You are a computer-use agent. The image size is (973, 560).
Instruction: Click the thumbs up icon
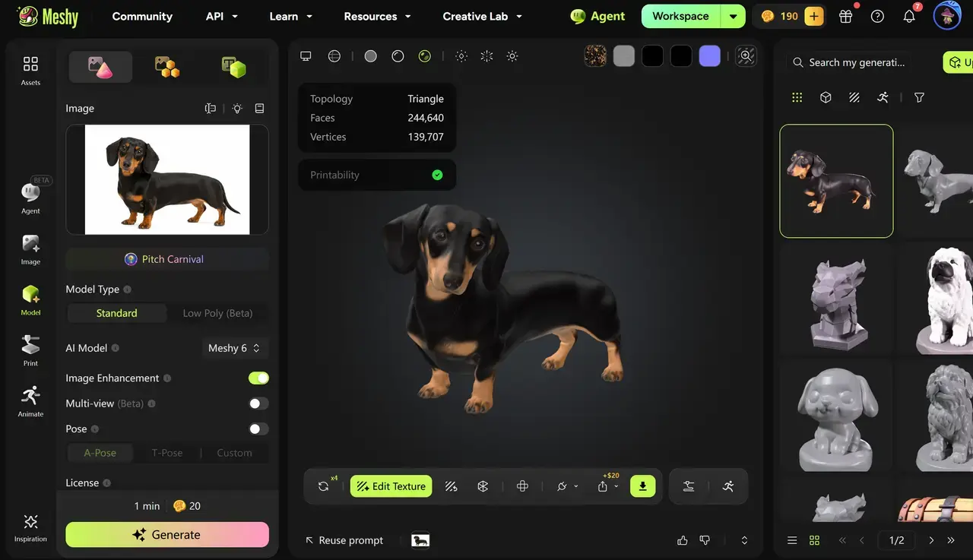point(682,540)
